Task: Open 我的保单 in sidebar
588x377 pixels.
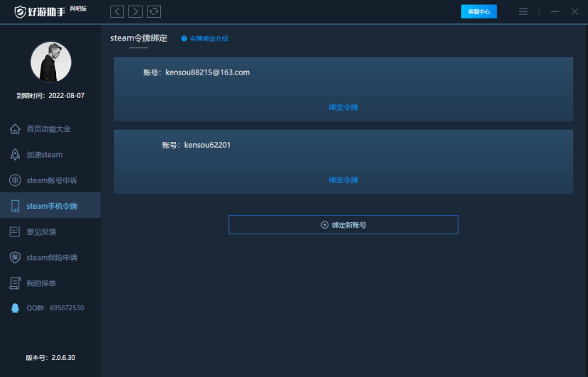Action: [x=50, y=283]
